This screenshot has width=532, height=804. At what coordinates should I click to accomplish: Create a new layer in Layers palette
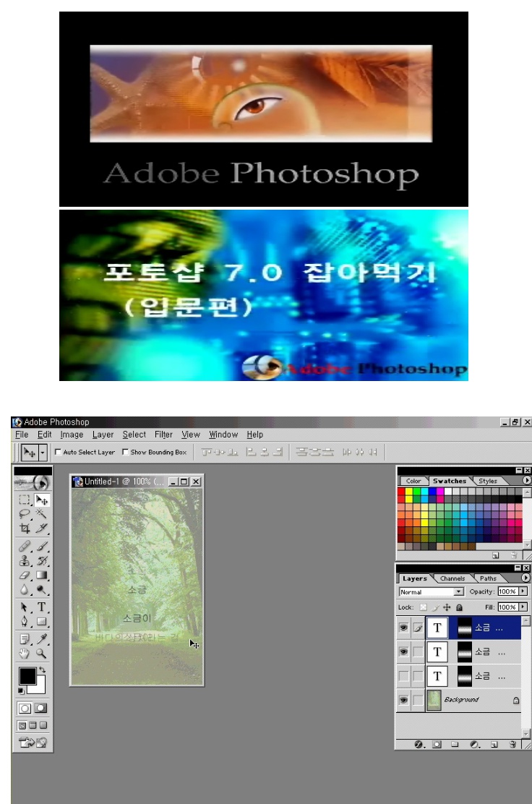pyautogui.click(x=494, y=745)
